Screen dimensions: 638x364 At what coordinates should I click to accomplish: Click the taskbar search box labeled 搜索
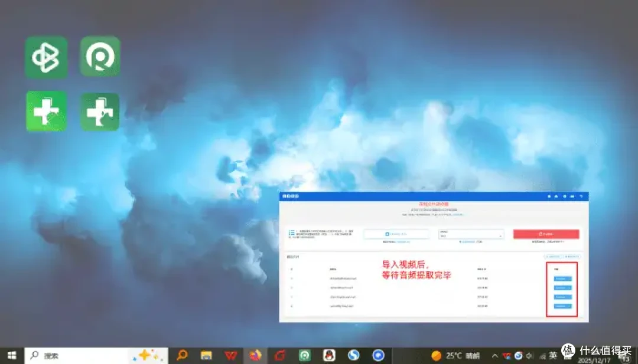96,356
